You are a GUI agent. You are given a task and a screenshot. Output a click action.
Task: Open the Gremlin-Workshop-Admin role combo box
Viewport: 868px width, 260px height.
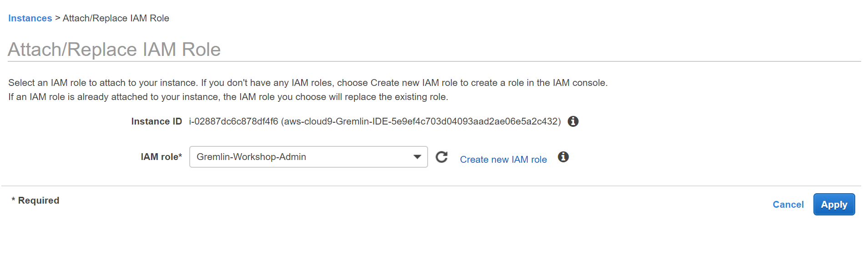tap(308, 157)
